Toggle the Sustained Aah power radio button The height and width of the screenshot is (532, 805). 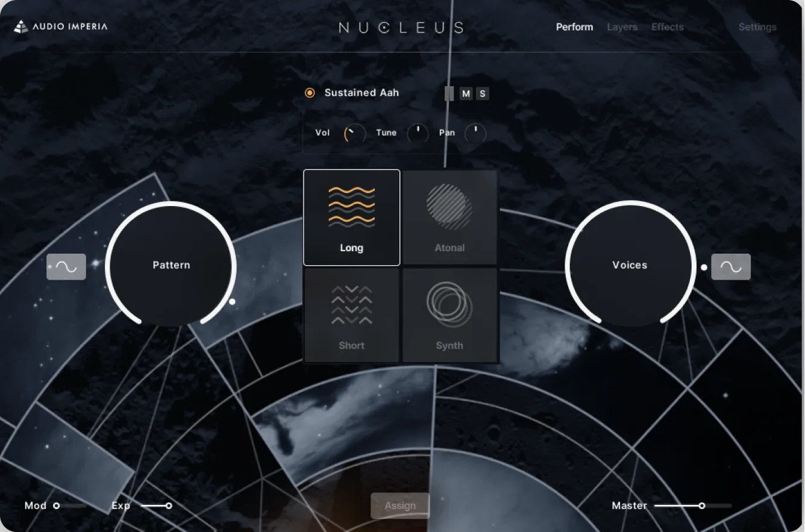310,93
